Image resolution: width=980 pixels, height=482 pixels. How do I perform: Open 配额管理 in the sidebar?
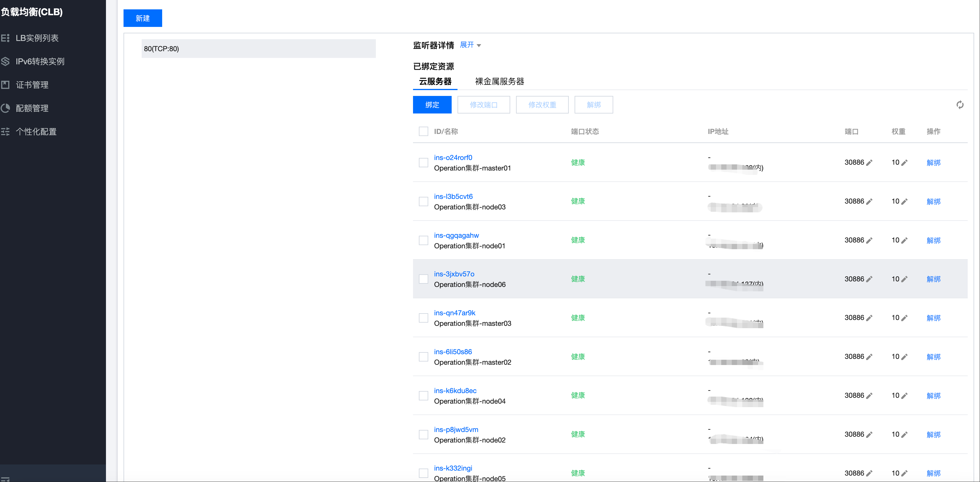pyautogui.click(x=32, y=108)
